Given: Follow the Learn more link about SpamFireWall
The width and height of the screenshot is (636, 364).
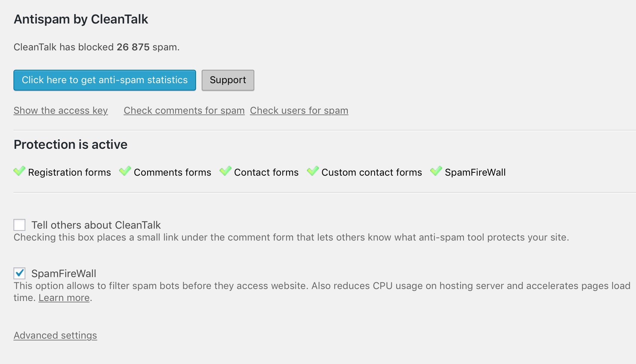Looking at the screenshot, I should [x=64, y=298].
